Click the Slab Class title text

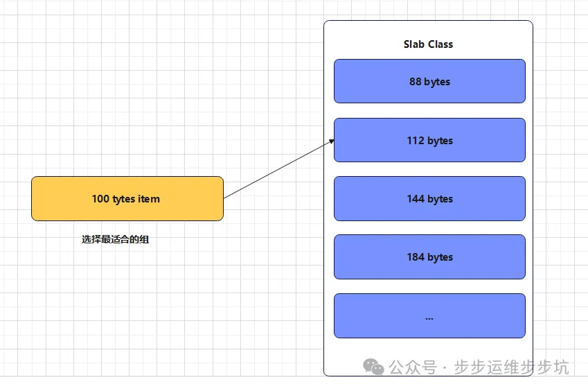point(428,44)
